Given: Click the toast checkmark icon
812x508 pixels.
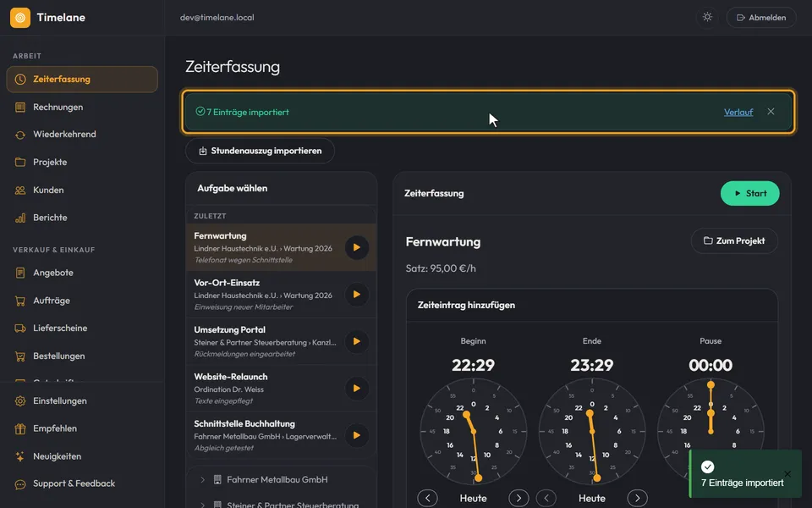Looking at the screenshot, I should tap(707, 467).
